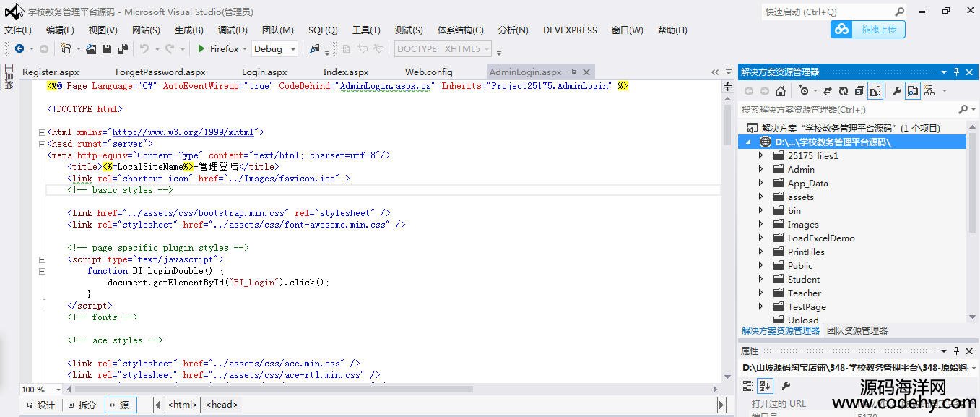Screen dimensions: 980x417
Task: Click the Collapse All icon in Solution Explorer
Action: click(859, 91)
